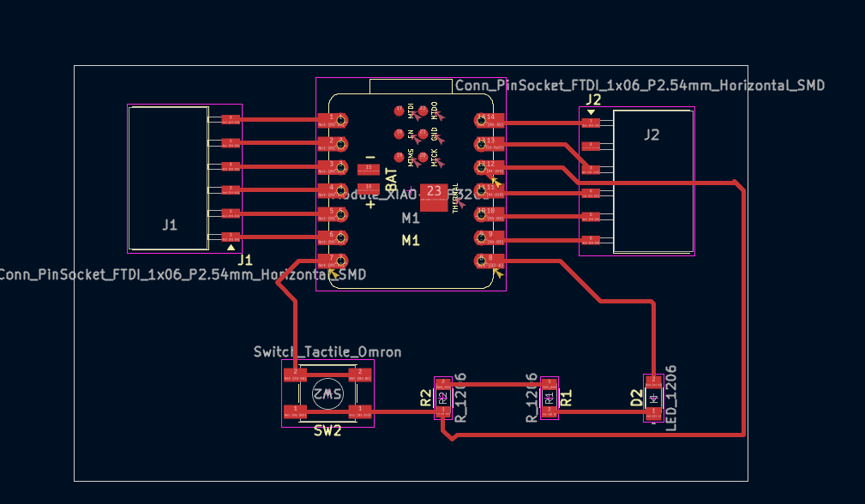The height and width of the screenshot is (504, 865).
Task: Click test pad 20 beside MTCK label
Action: point(423,157)
